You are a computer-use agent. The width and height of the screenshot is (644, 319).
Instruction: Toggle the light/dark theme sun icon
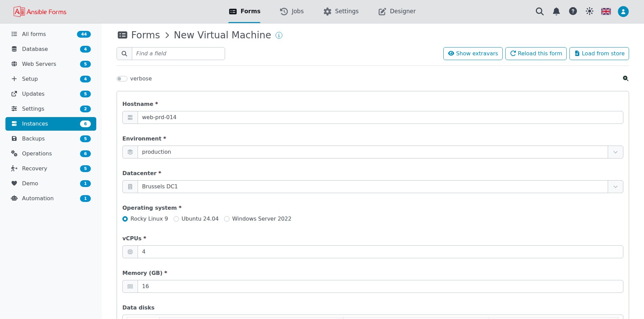(x=589, y=11)
